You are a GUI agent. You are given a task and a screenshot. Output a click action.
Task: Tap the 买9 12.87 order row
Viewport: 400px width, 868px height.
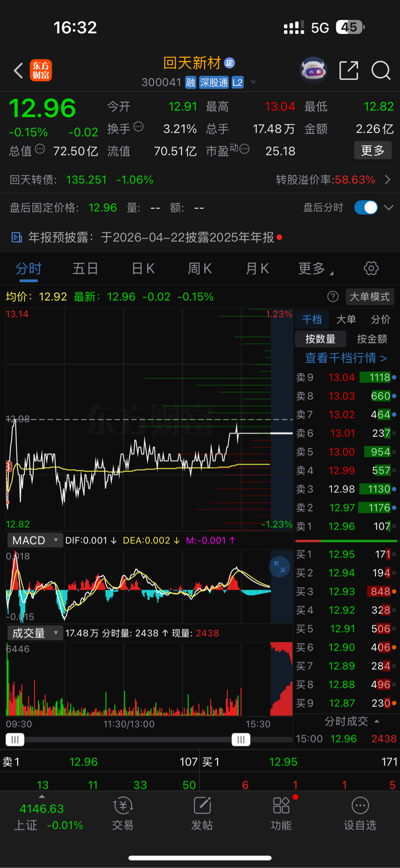(x=346, y=703)
